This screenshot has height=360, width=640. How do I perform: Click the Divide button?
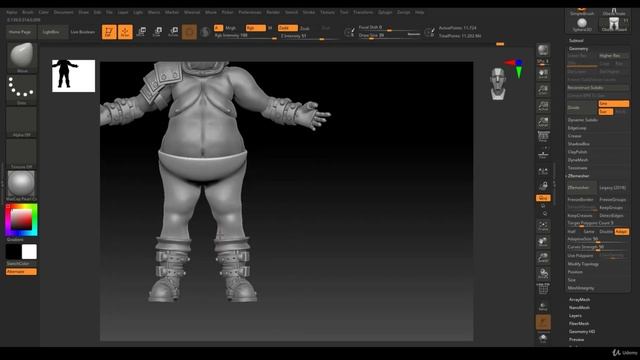(582, 108)
